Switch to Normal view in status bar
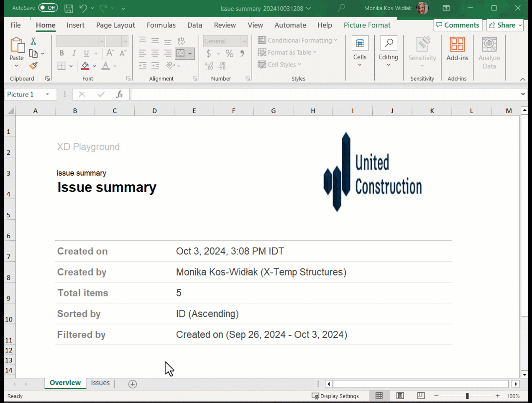The image size is (532, 403). point(379,396)
